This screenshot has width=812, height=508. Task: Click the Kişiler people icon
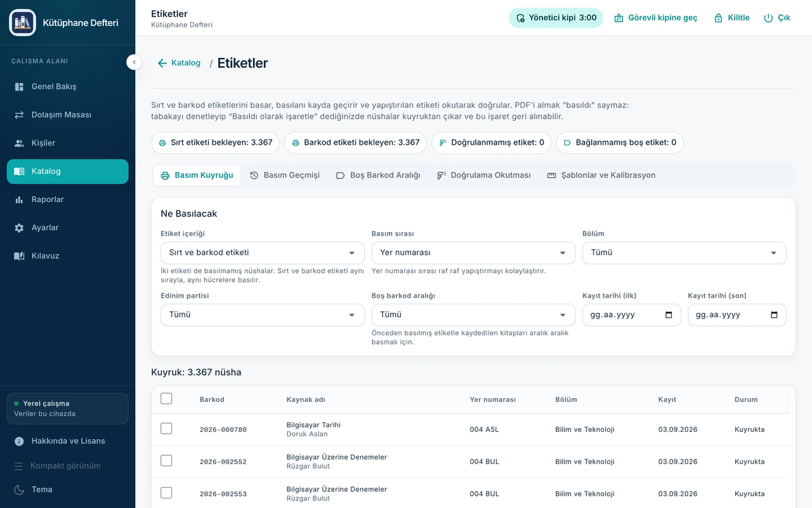point(19,143)
